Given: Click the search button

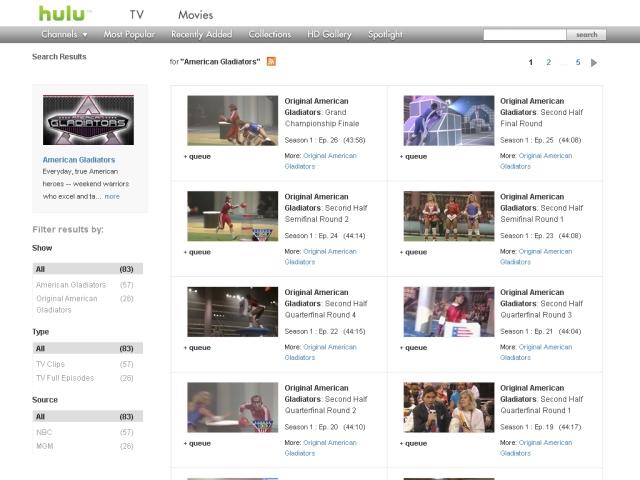Looking at the screenshot, I should (587, 35).
